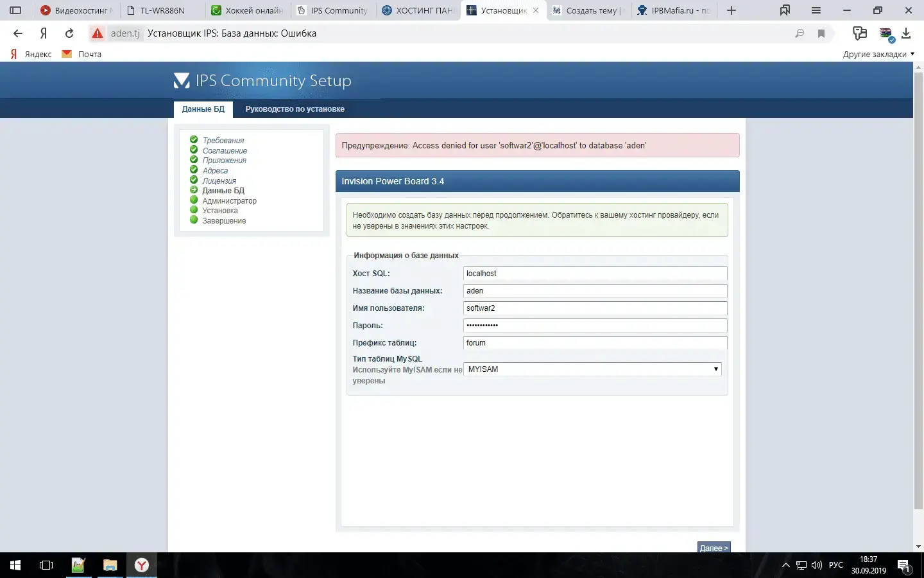Click the green check next to Лицензия
924x578 pixels.
coord(194,180)
